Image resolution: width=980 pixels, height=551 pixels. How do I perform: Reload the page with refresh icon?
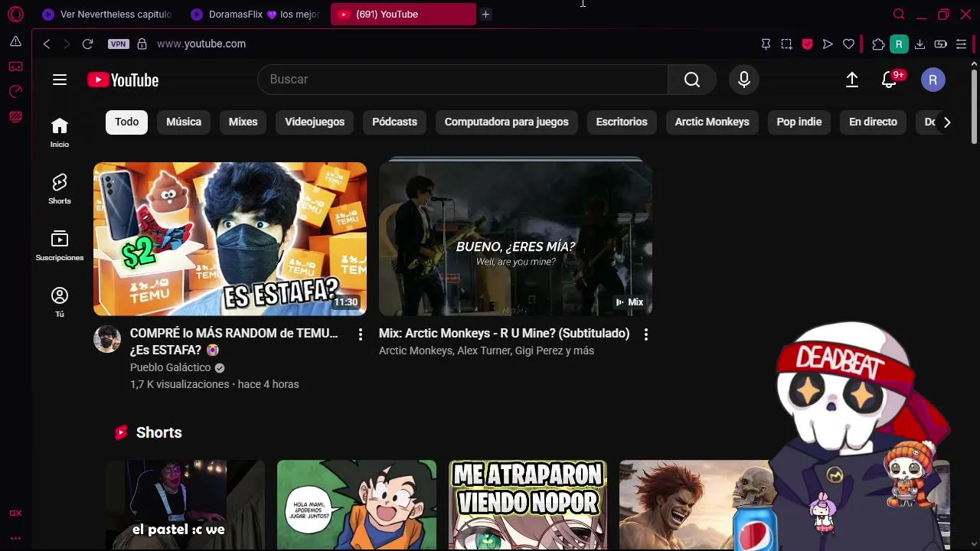pyautogui.click(x=87, y=44)
